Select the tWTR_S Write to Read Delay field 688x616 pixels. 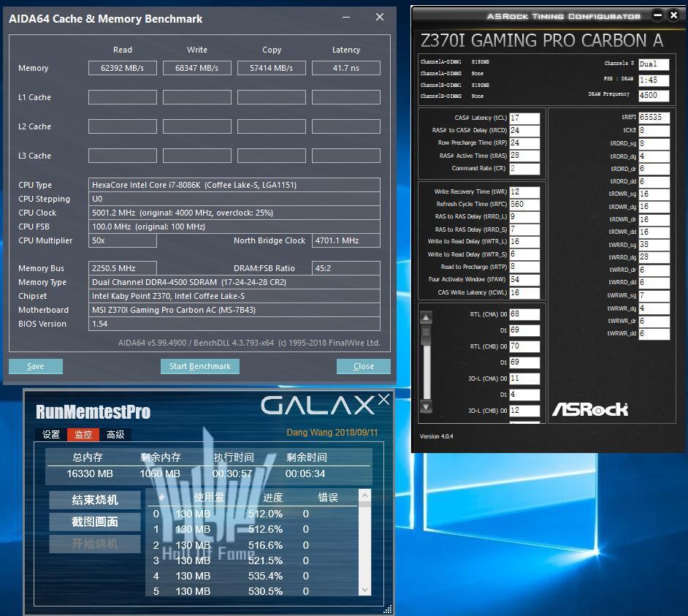[524, 254]
